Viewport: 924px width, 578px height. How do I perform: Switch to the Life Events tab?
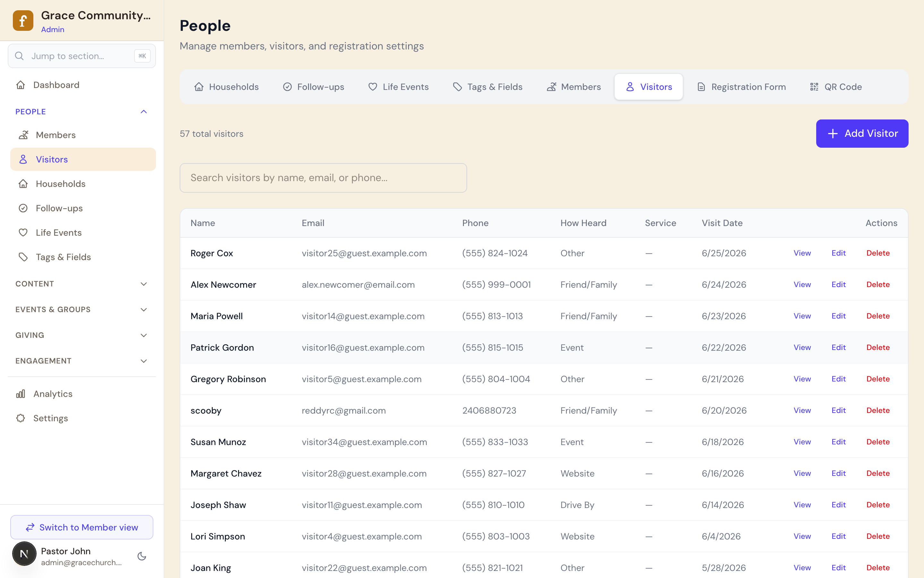pos(398,87)
